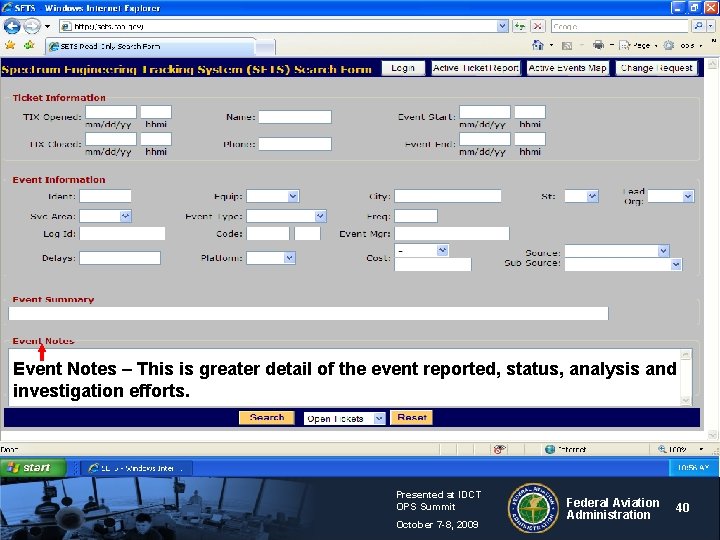This screenshot has height=540, width=720.
Task: Click the Refresh page icon
Action: (520, 26)
